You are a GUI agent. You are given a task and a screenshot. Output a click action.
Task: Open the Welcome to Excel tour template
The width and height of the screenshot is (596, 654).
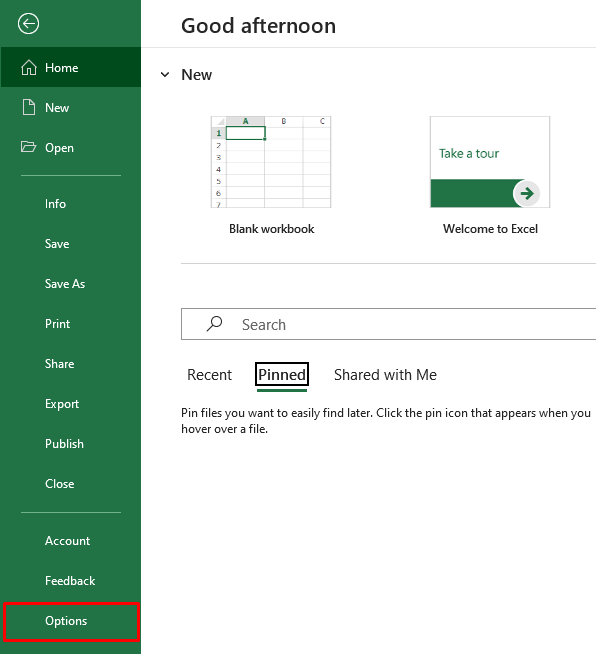coord(490,162)
